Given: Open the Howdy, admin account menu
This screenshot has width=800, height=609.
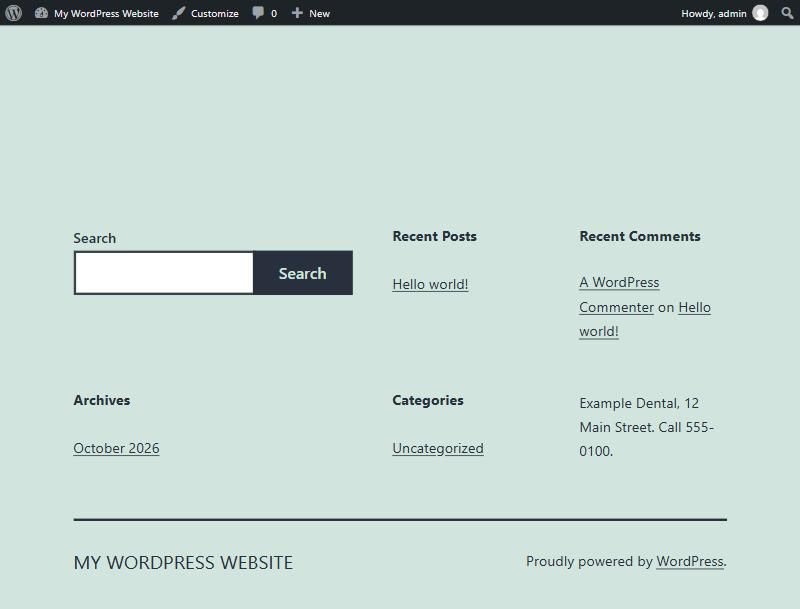Looking at the screenshot, I should [x=724, y=13].
